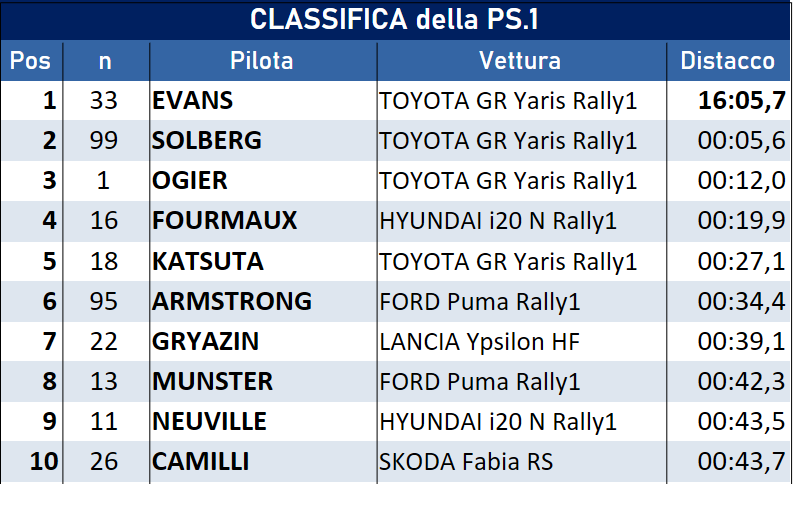801x509 pixels.
Task: Select car number 95 cell
Action: 104,301
